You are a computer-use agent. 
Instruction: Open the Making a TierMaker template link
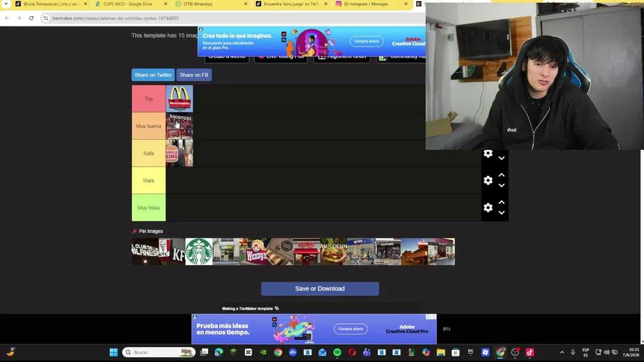click(x=250, y=309)
